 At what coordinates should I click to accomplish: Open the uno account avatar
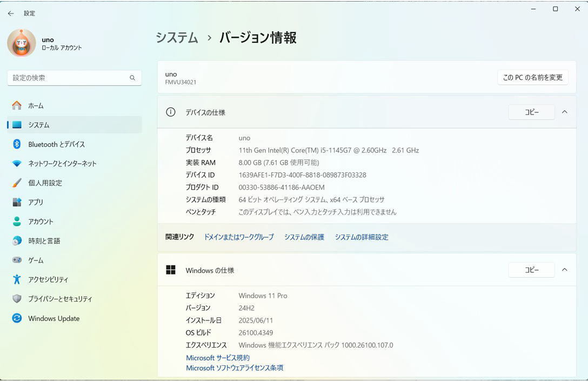coord(22,43)
